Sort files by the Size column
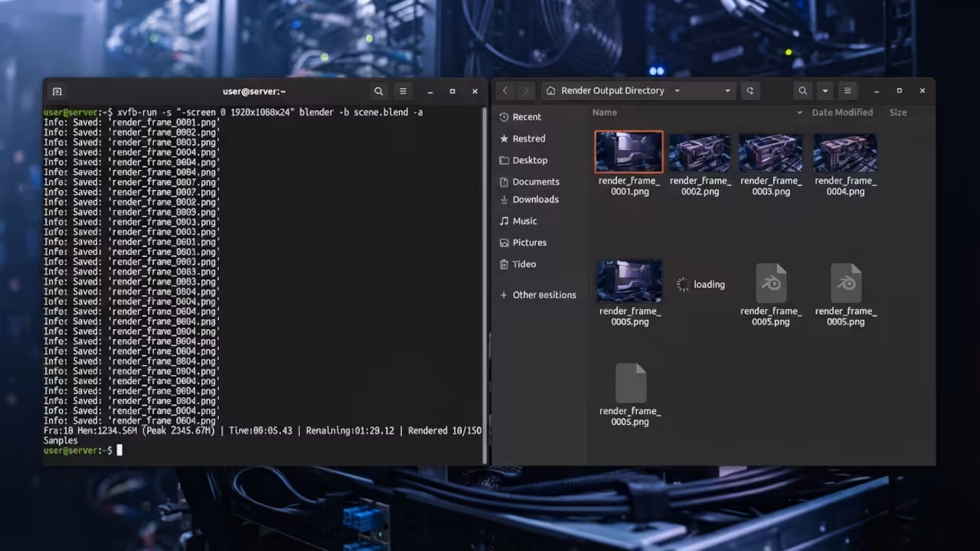 (x=898, y=112)
